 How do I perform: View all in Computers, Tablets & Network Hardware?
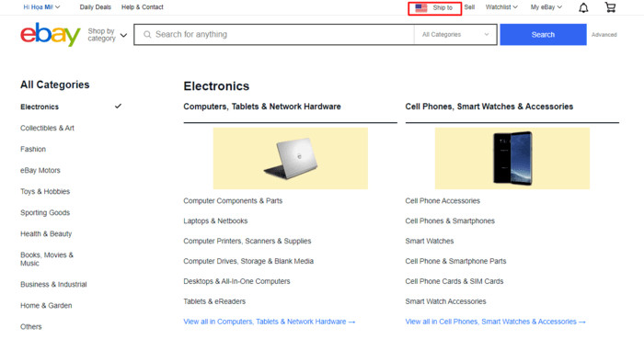coord(269,322)
